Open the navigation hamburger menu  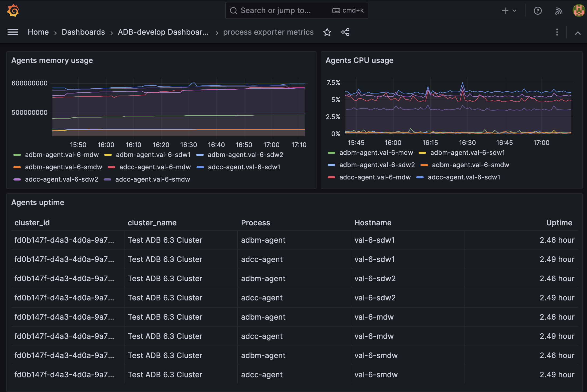(x=13, y=32)
